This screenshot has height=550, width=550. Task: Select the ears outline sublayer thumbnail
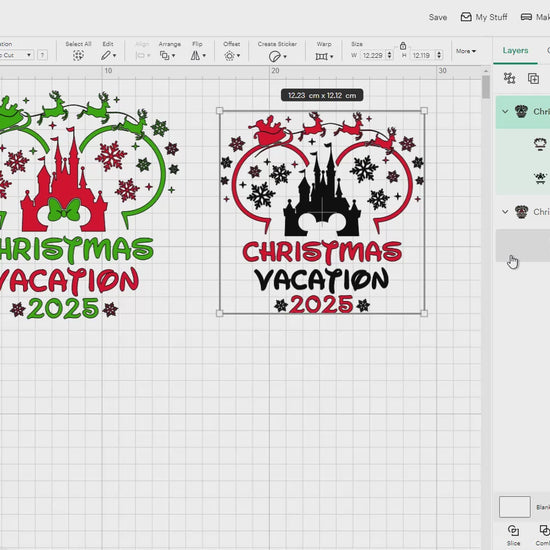pyautogui.click(x=540, y=144)
